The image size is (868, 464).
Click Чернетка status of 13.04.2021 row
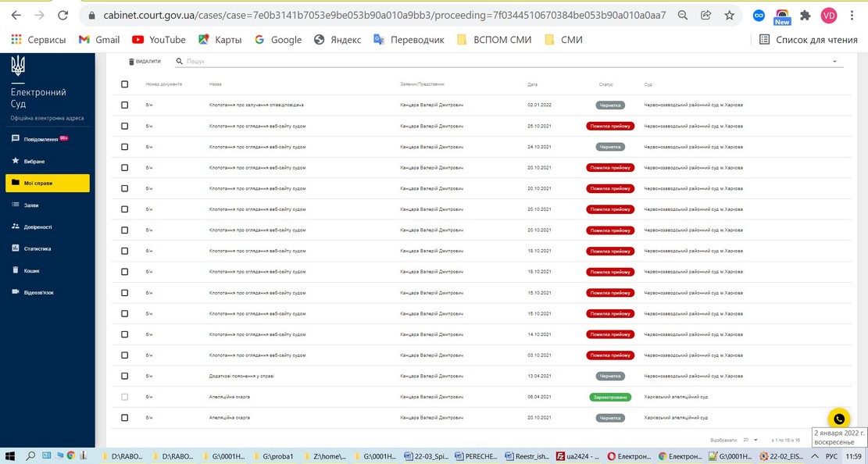click(x=610, y=376)
